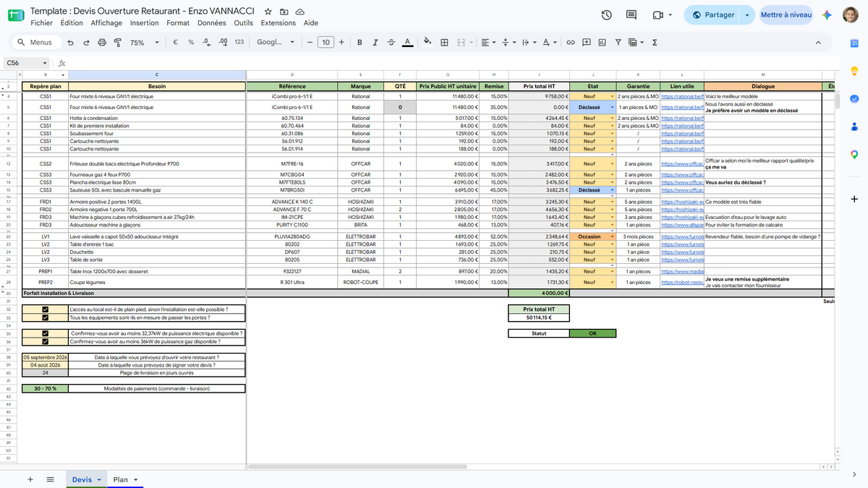This screenshot has height=488, width=868.
Task: Open the zoom level dropdown
Action: 143,43
